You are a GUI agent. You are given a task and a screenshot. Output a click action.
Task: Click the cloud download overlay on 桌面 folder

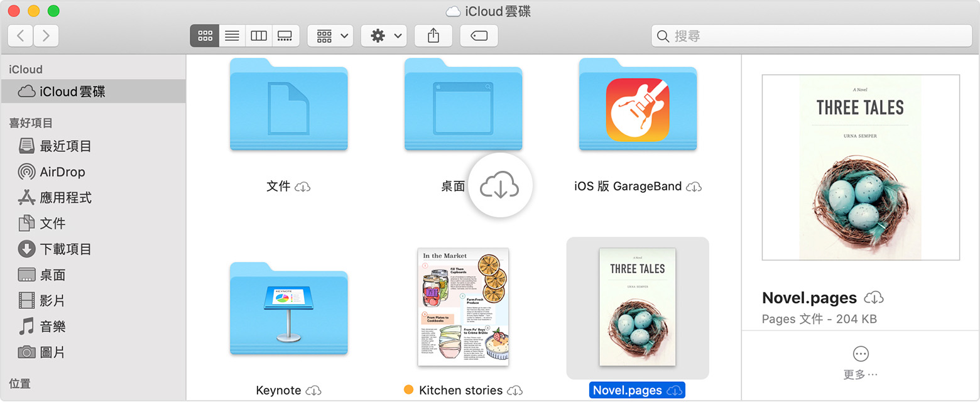coord(501,185)
